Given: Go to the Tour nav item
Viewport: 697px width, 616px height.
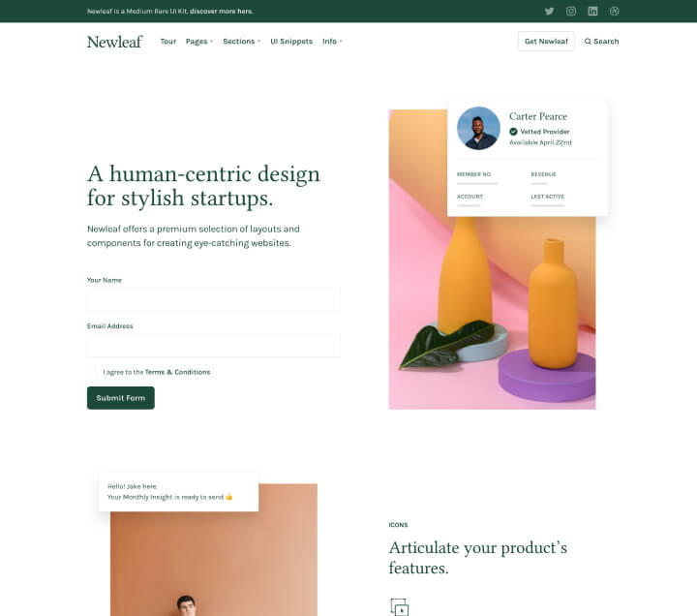Looking at the screenshot, I should [x=168, y=42].
